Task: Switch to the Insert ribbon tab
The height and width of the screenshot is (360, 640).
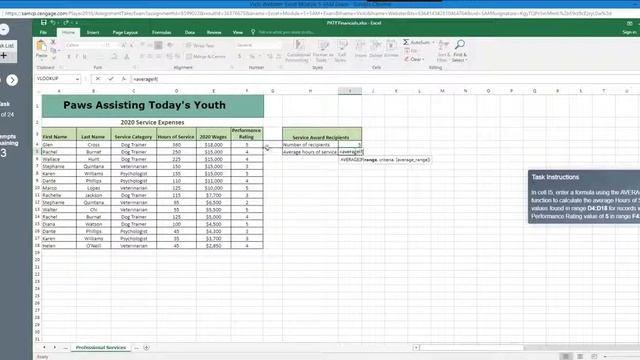Action: click(x=93, y=32)
